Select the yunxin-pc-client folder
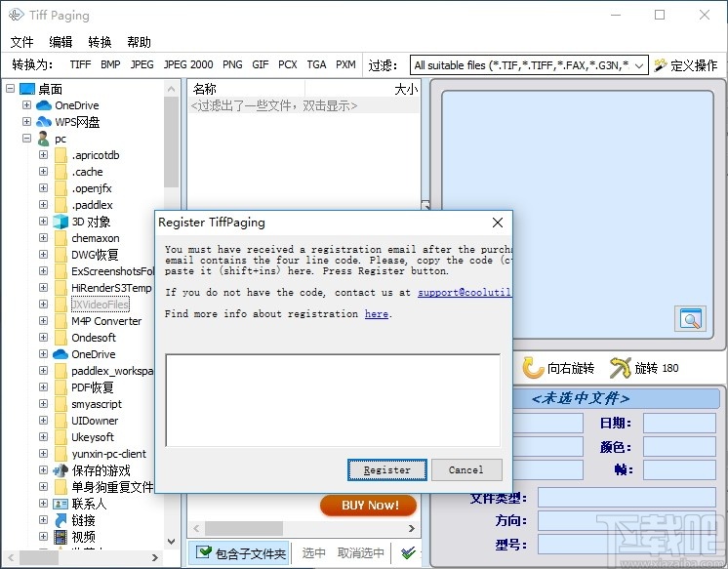 [x=108, y=454]
